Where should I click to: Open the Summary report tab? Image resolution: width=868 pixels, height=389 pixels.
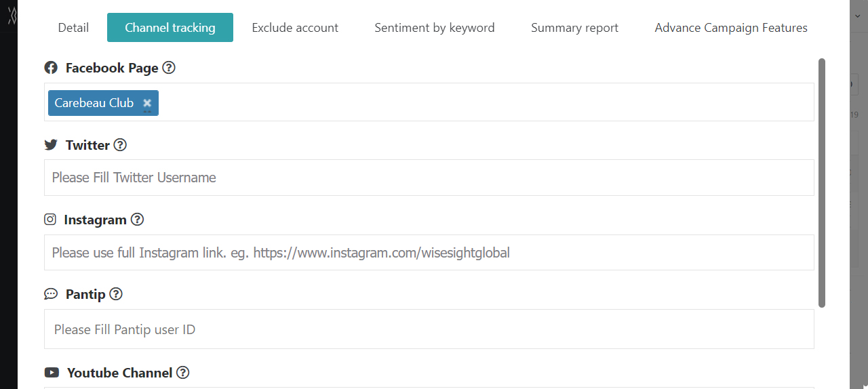(x=575, y=28)
